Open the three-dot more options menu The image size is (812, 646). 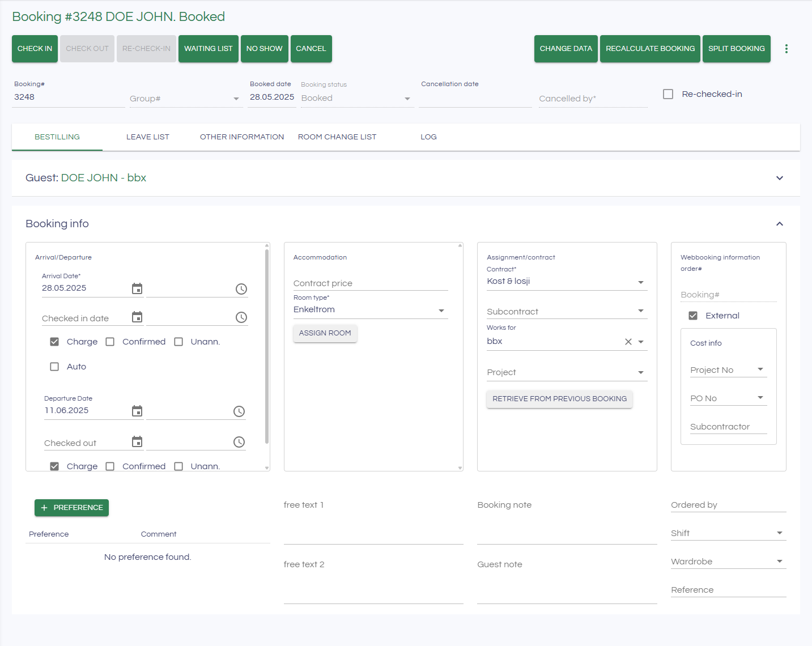click(786, 49)
